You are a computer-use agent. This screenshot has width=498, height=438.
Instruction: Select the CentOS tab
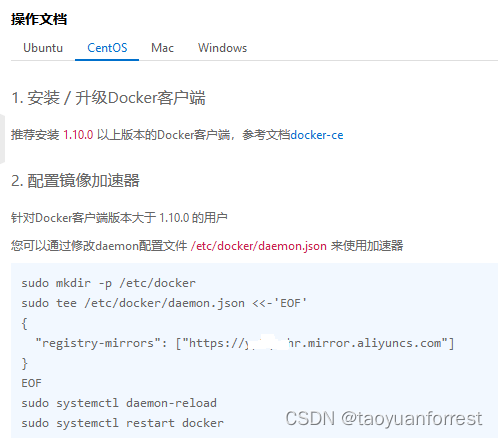click(x=107, y=48)
